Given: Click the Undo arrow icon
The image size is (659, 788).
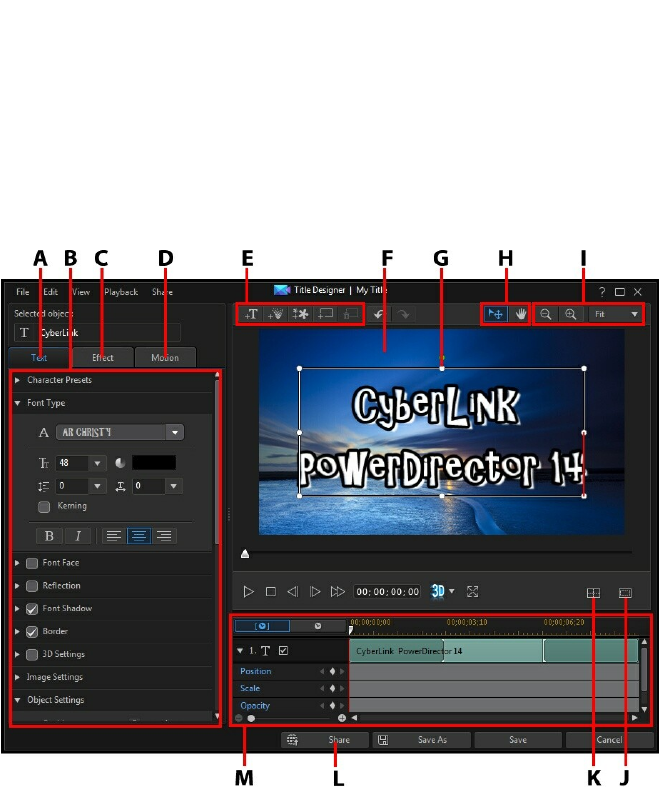Looking at the screenshot, I should click(x=379, y=314).
